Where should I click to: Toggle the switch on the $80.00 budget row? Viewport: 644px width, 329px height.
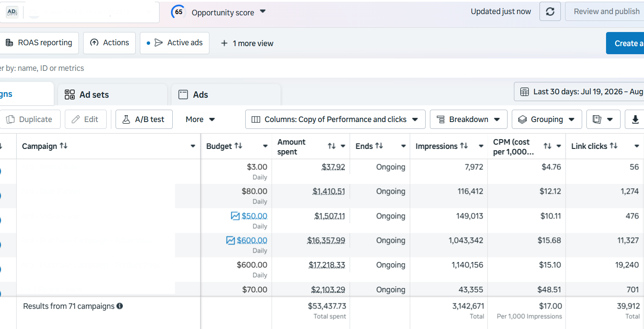coord(0,195)
